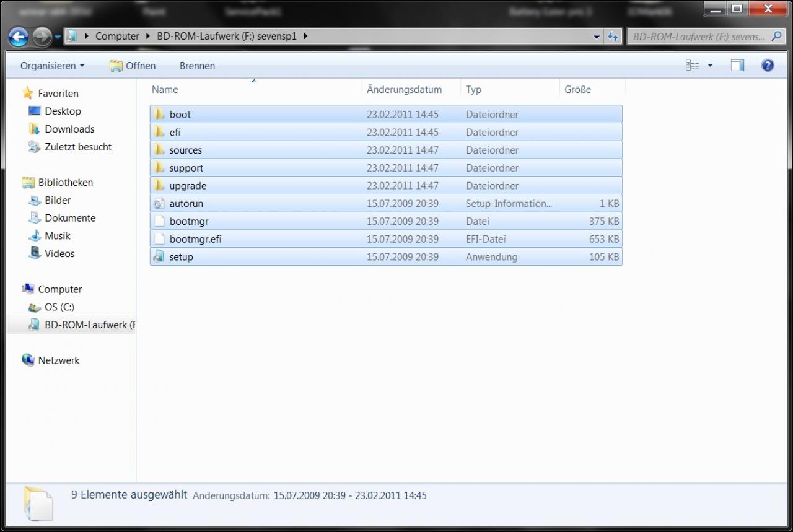Select the Favoriten star icon
This screenshot has width=793, height=532.
pos(27,93)
